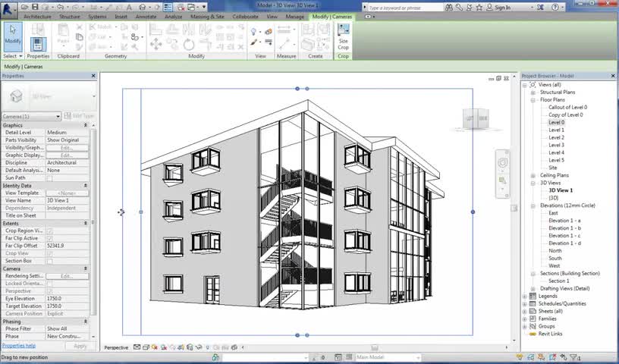Image resolution: width=619 pixels, height=364 pixels.
Task: Select Elevation 1 - a in Project Browser
Action: click(x=564, y=220)
